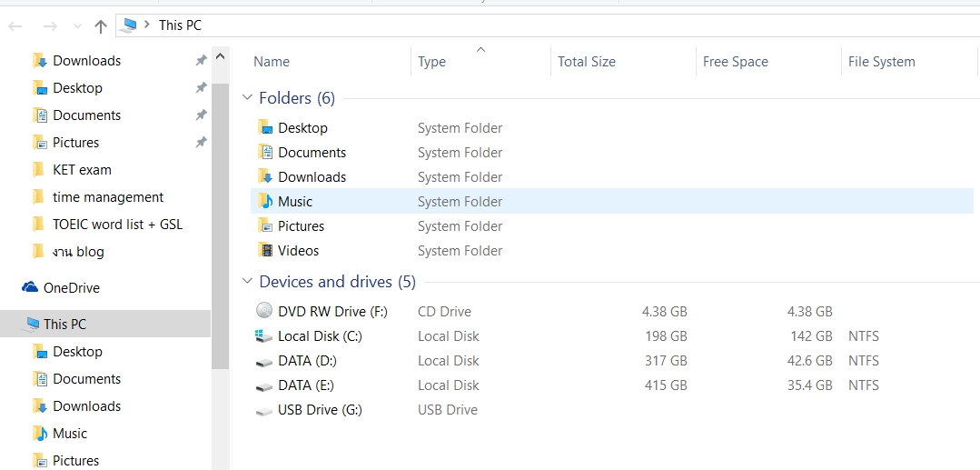This screenshot has height=470, width=980.
Task: Click the Videos folder filmstrip icon
Action: [x=265, y=251]
